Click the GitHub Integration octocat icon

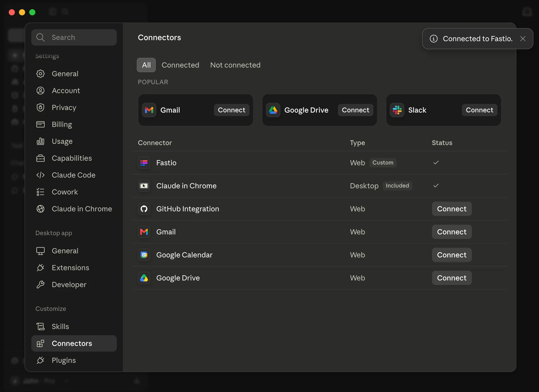pos(144,209)
